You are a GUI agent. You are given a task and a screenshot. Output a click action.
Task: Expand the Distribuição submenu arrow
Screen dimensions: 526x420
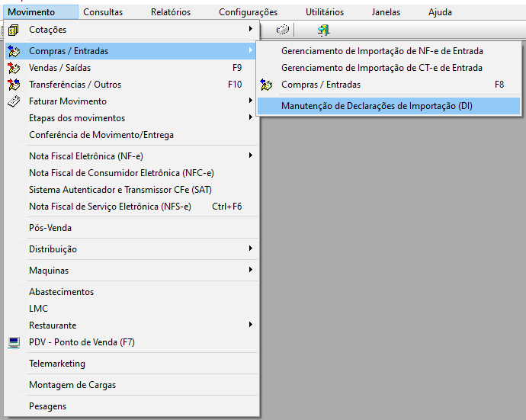(x=250, y=249)
